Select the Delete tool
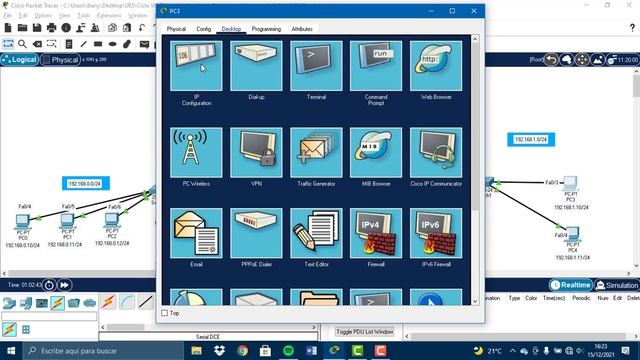The image size is (640, 360). [x=37, y=44]
